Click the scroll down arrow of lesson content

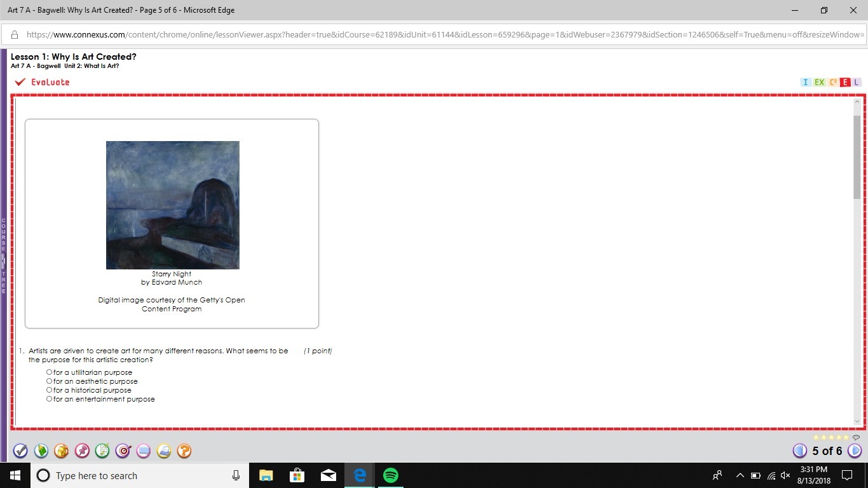pos(857,420)
